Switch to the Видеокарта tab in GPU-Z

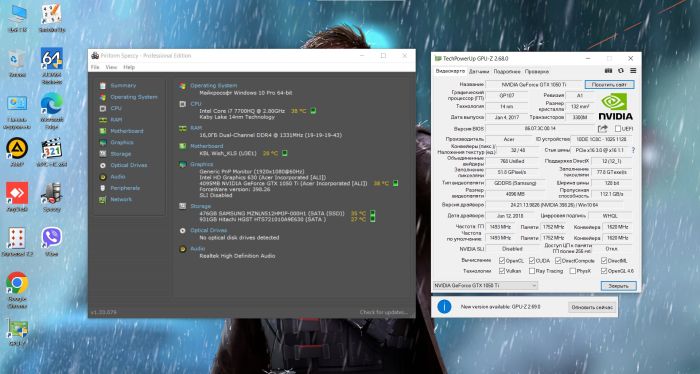[450, 71]
